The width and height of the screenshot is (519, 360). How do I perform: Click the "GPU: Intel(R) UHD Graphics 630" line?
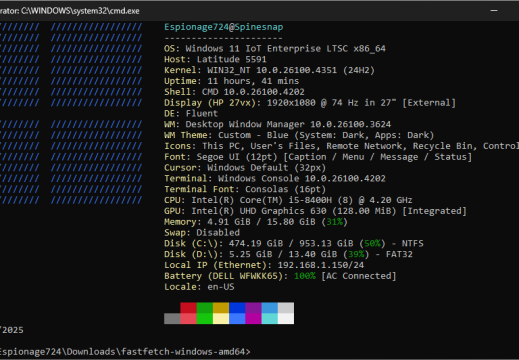pyautogui.click(x=315, y=211)
